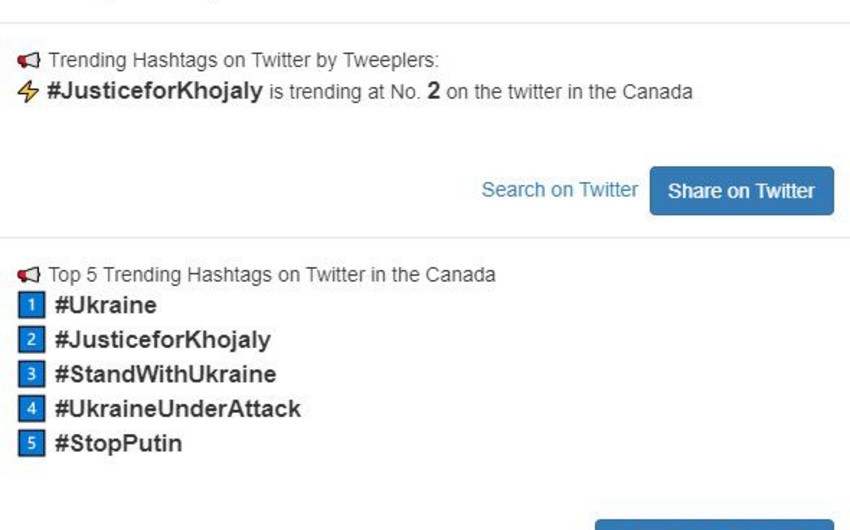Screen dimensions: 850x530
Task: Open the #StandWithUkraine hashtag
Action: point(165,374)
